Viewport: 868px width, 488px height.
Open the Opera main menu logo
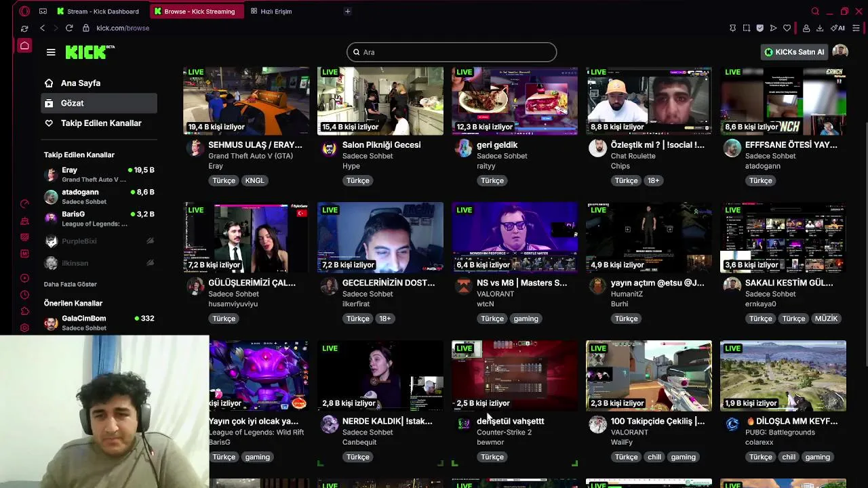tap(24, 11)
